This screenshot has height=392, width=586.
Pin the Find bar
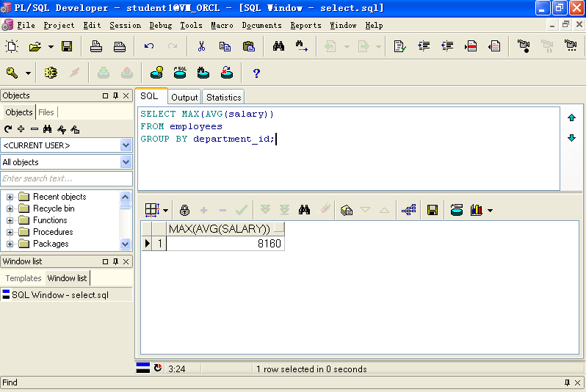[567, 382]
